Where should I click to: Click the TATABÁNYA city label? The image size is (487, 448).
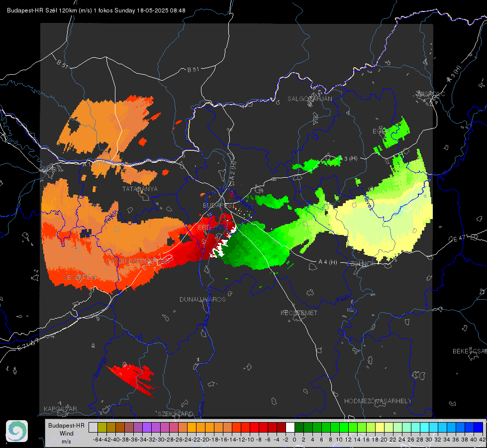click(140, 189)
